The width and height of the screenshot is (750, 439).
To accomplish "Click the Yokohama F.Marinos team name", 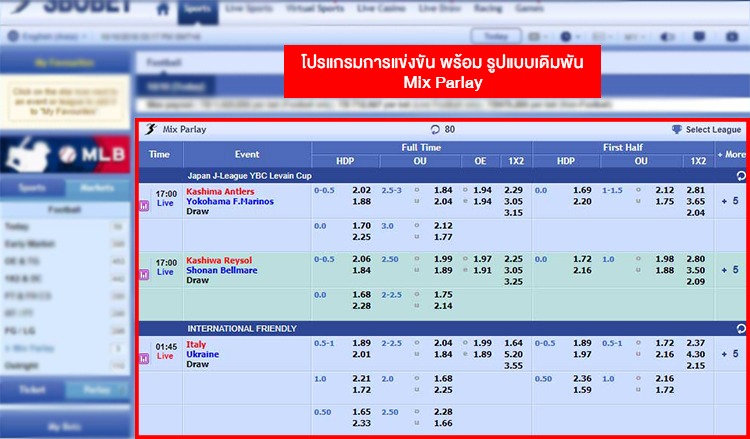I will pos(230,201).
